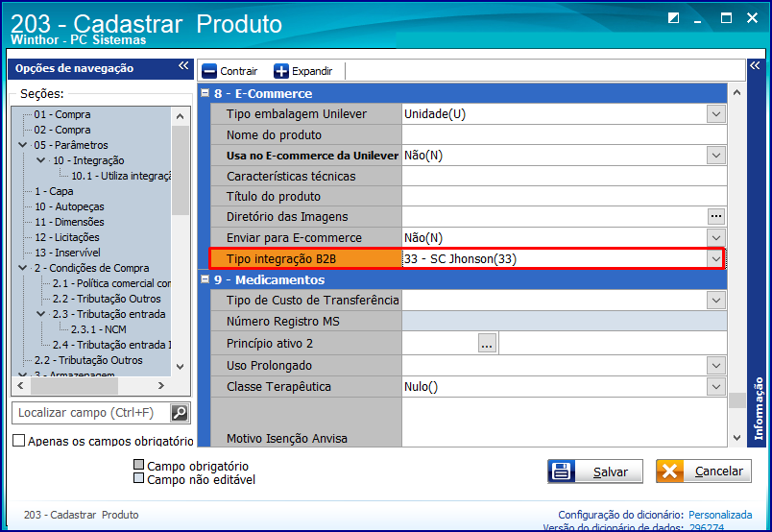The width and height of the screenshot is (772, 532).
Task: Select 10 - Autopeças section
Action: (x=69, y=206)
